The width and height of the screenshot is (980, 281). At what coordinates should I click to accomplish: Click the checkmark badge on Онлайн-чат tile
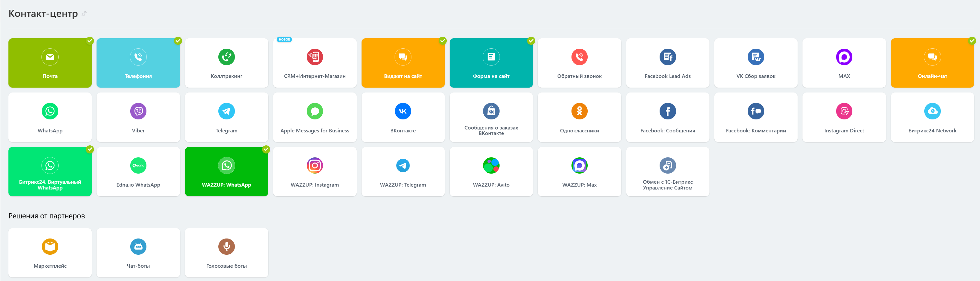click(x=972, y=41)
